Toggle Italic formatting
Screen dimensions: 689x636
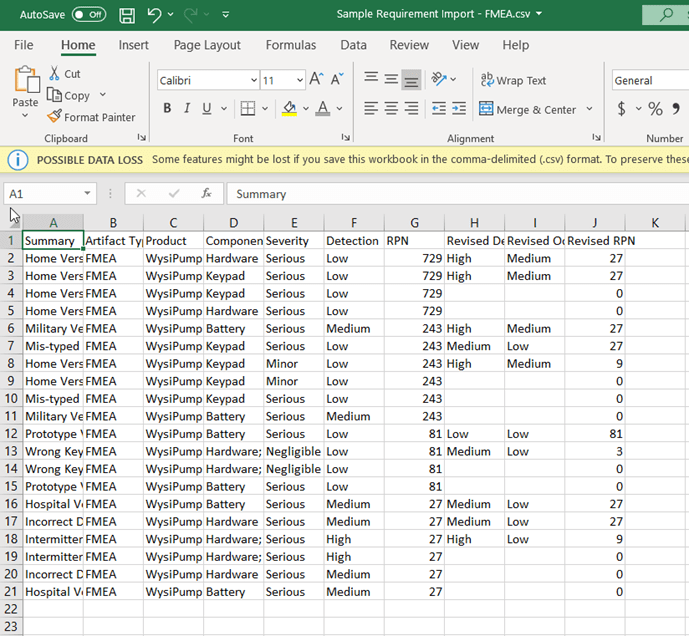click(x=187, y=109)
